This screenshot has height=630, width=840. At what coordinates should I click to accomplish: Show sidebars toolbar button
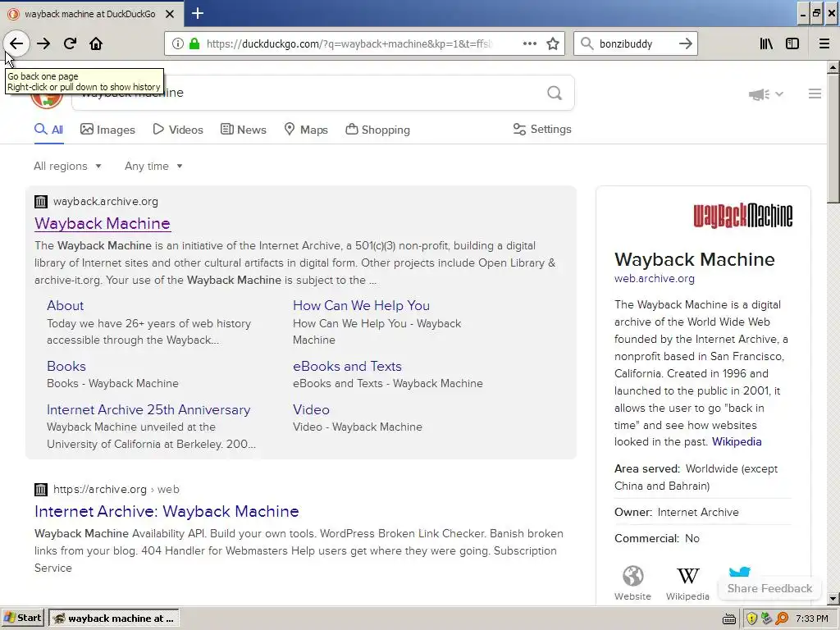click(792, 44)
